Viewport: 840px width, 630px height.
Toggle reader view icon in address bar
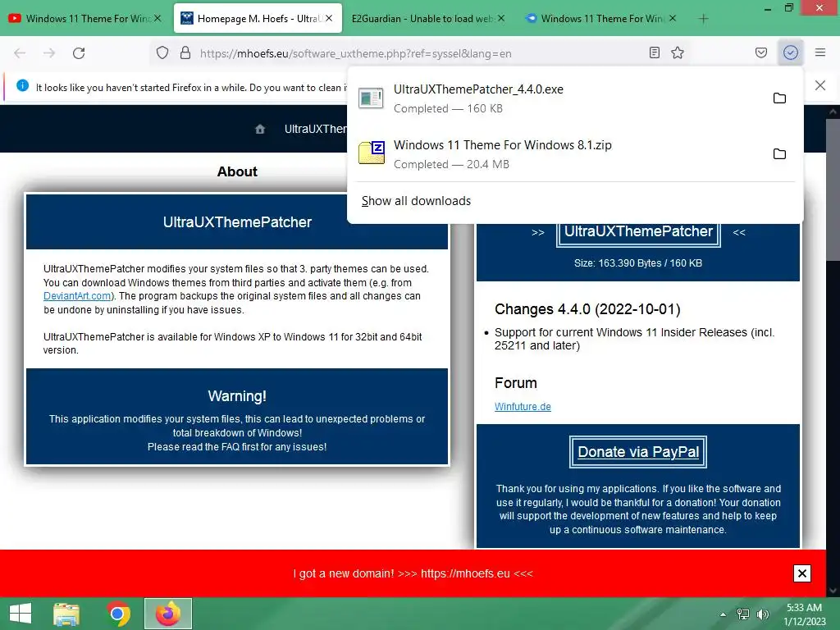(654, 52)
